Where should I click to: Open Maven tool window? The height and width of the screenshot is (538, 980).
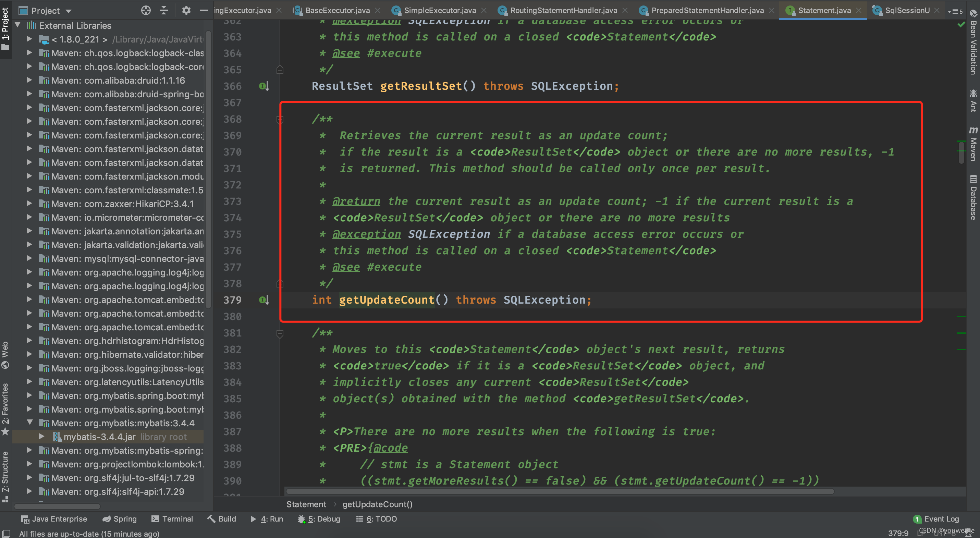(x=973, y=144)
